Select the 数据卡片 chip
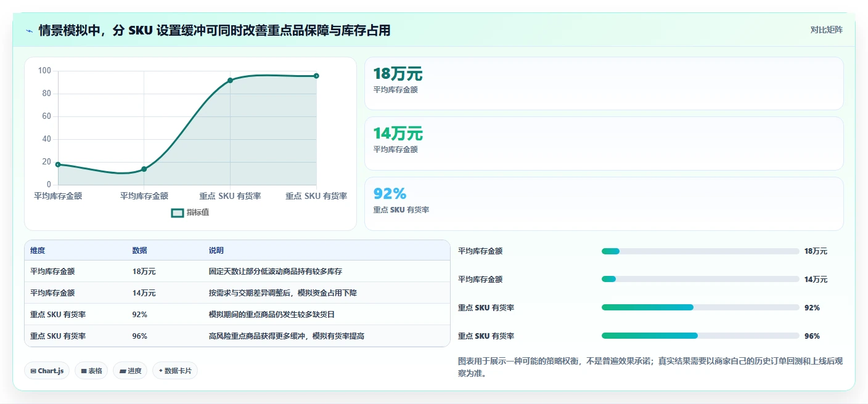 [x=175, y=371]
